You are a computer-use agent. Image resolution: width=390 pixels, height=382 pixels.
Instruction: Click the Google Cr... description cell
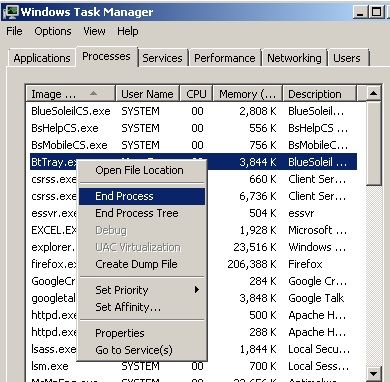pyautogui.click(x=317, y=281)
